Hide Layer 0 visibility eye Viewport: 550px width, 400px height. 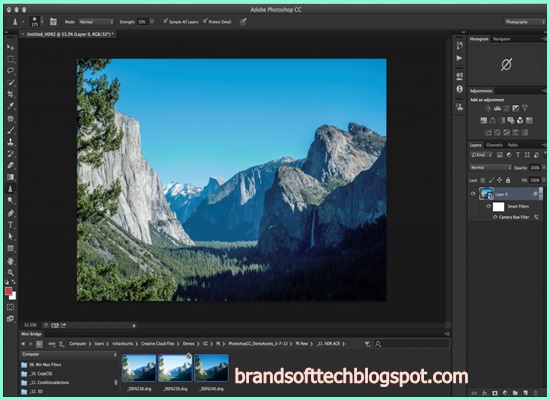(473, 194)
